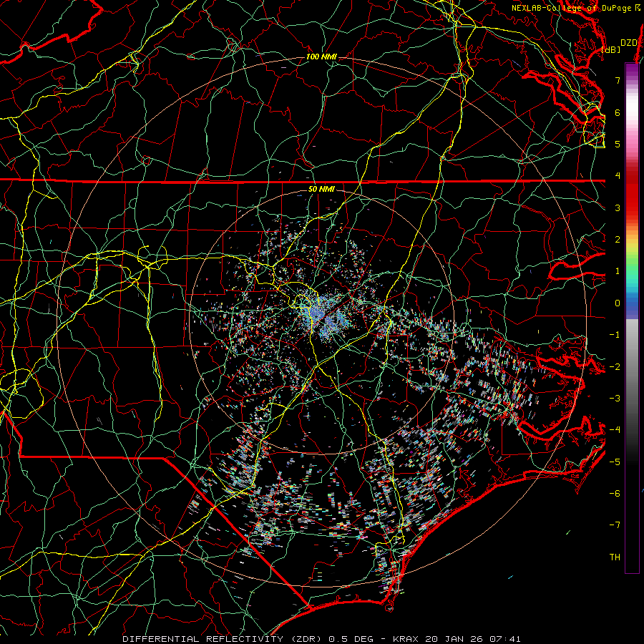Viewport: 644px width, 644px height.
Task: Click the "-3" value on the dB scale
Action: click(x=615, y=399)
